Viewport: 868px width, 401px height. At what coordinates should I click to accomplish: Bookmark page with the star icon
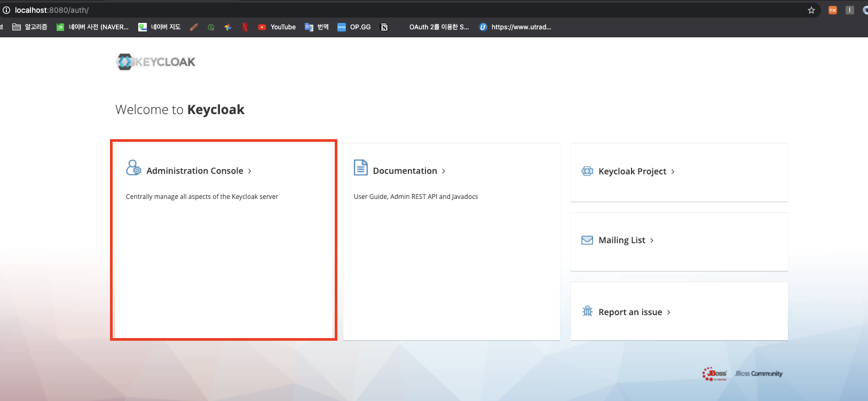(811, 10)
